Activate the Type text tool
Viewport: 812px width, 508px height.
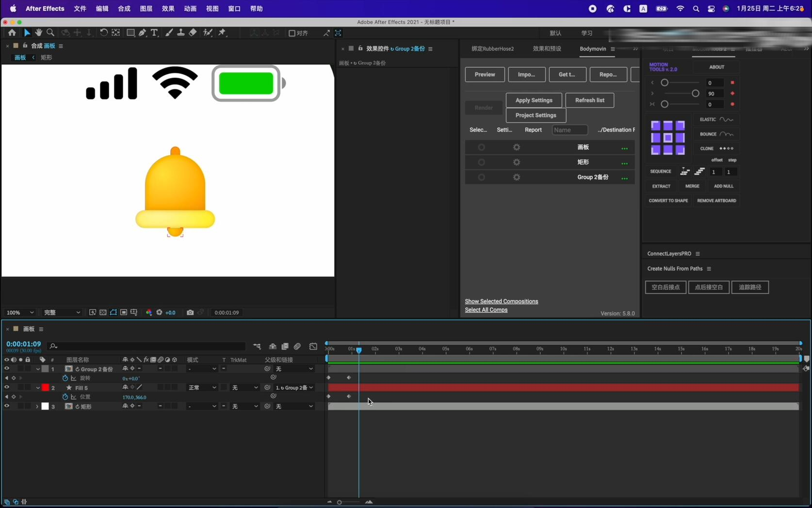154,32
